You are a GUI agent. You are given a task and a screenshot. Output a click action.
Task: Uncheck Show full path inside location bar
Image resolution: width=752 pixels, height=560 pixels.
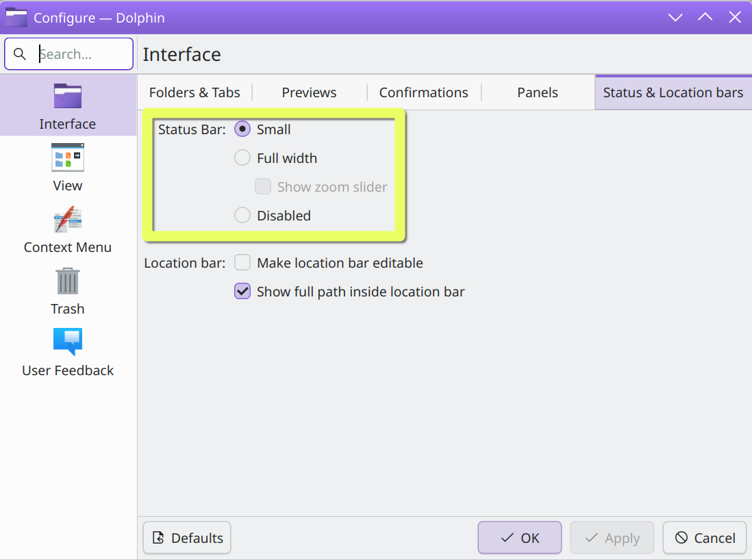pyautogui.click(x=349, y=292)
